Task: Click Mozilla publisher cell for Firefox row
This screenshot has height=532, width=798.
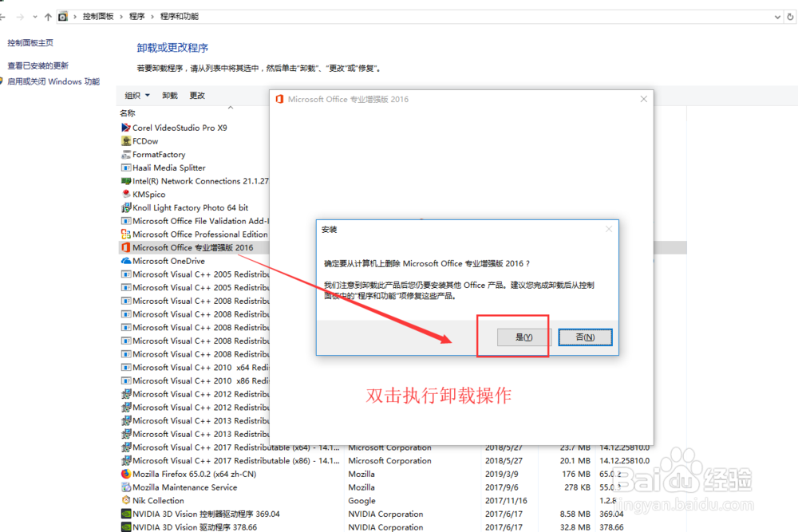Action: pyautogui.click(x=361, y=474)
